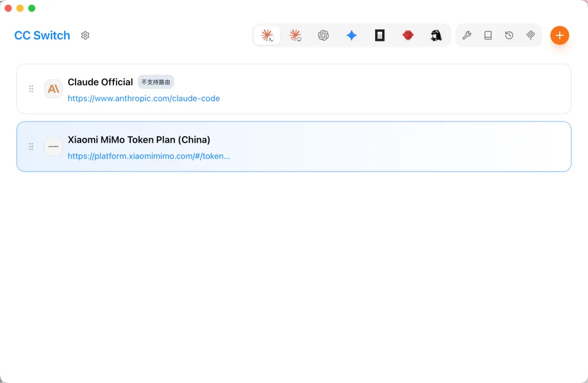Open the history clock icon

[x=509, y=35]
